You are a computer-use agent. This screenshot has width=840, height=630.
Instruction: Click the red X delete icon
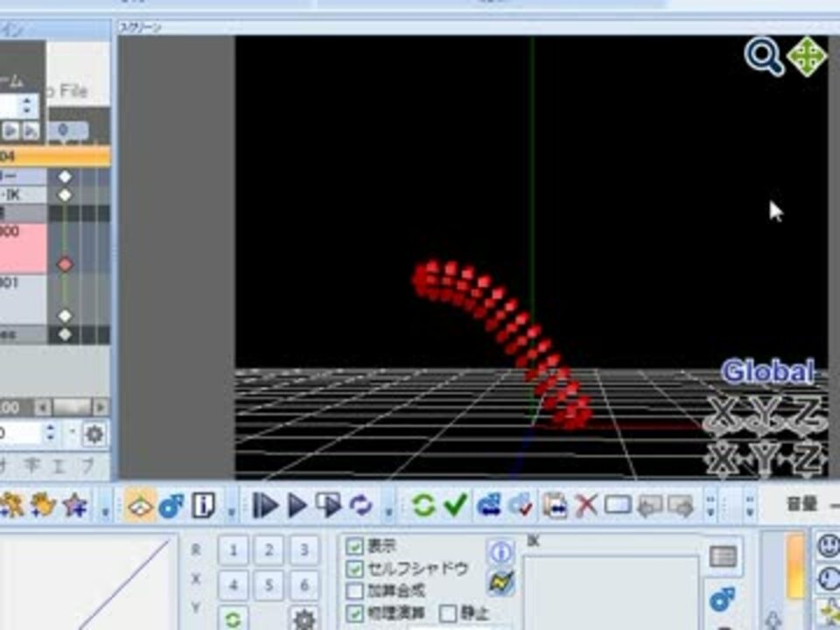[586, 505]
